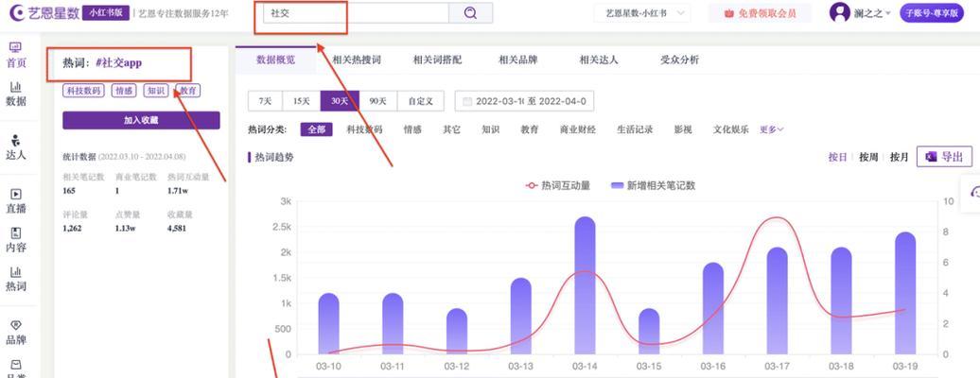Select the 90天 time range
This screenshot has height=378, width=980.
377,101
